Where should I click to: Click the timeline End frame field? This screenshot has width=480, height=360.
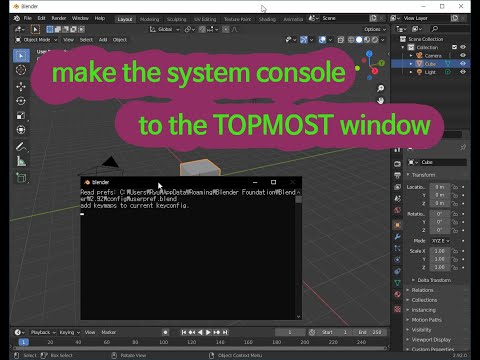point(369,332)
